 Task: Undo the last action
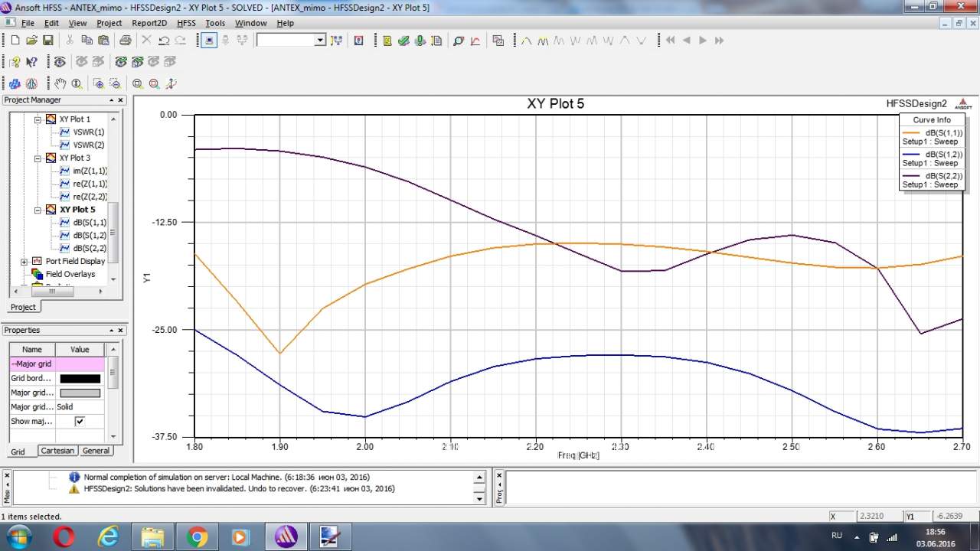(x=164, y=41)
